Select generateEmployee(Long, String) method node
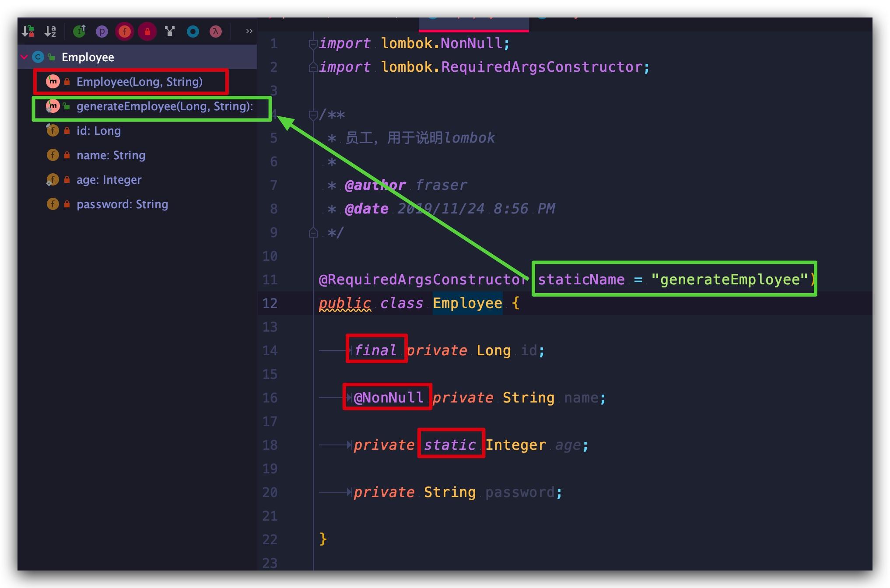The width and height of the screenshot is (890, 588). coord(164,106)
